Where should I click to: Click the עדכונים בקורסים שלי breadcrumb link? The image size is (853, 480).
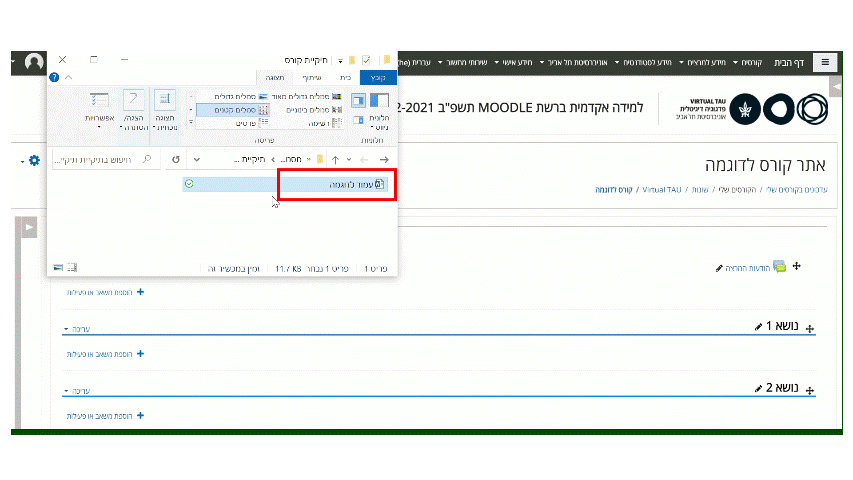[796, 190]
